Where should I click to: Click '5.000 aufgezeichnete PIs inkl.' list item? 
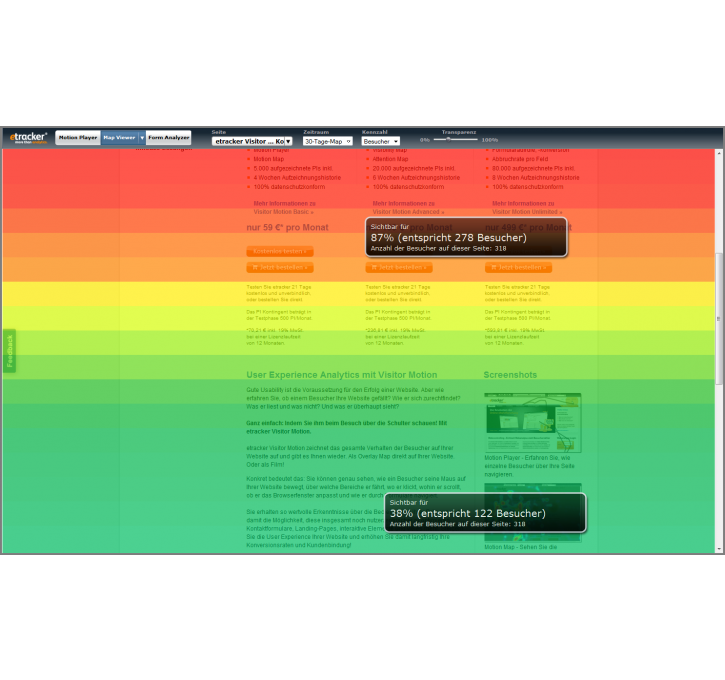coord(293,169)
